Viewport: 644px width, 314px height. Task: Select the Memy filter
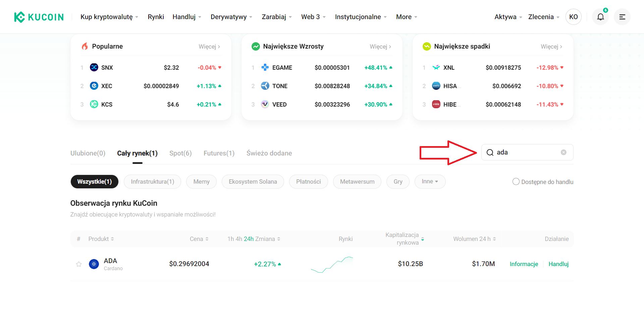point(202,182)
